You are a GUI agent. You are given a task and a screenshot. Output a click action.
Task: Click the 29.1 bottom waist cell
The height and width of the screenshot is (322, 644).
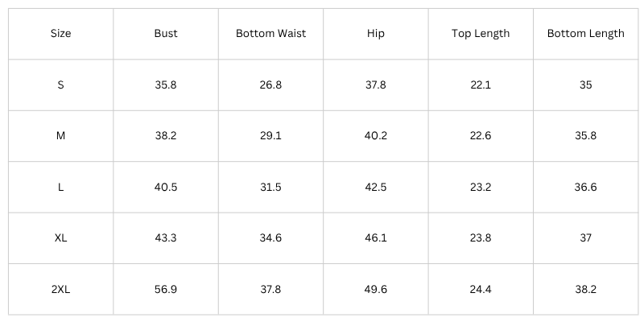pos(270,135)
